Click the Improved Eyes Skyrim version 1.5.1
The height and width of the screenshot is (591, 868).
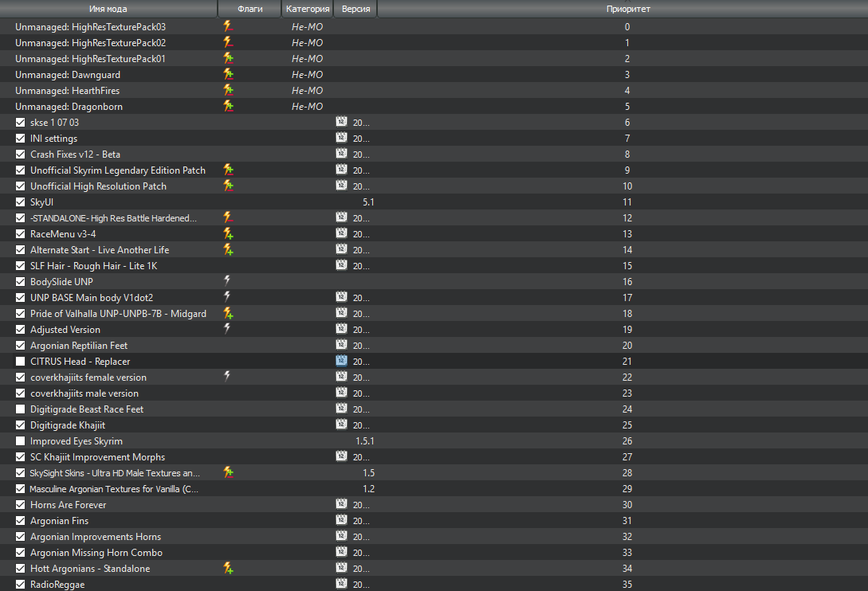point(365,441)
